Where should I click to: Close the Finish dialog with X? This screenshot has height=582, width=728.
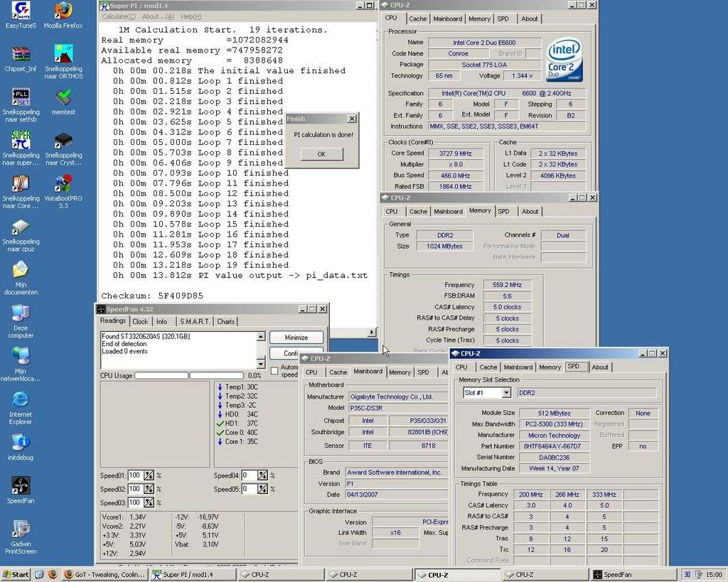pyautogui.click(x=352, y=119)
